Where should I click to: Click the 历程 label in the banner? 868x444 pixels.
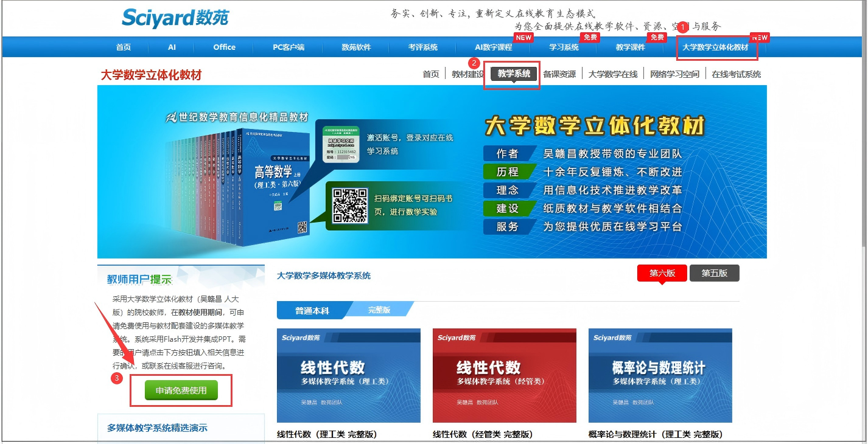point(508,172)
